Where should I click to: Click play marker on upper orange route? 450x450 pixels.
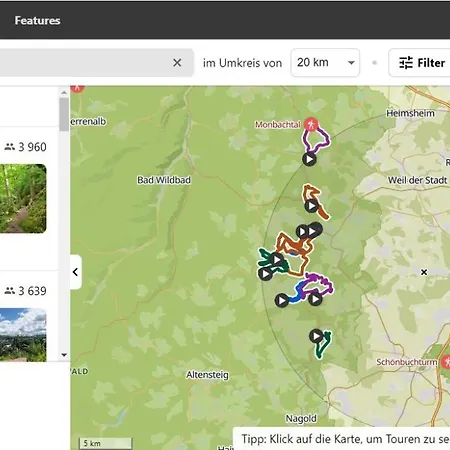pos(311,206)
